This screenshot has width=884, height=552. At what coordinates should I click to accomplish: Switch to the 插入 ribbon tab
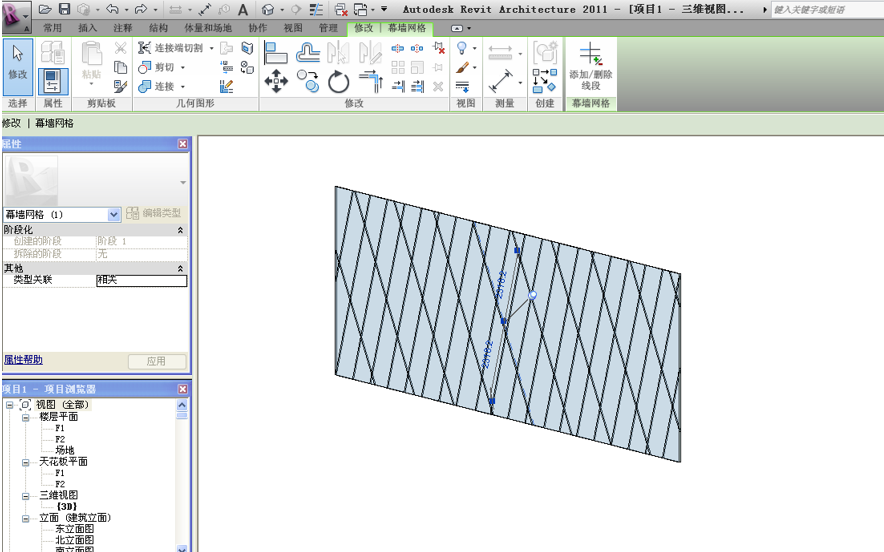88,28
